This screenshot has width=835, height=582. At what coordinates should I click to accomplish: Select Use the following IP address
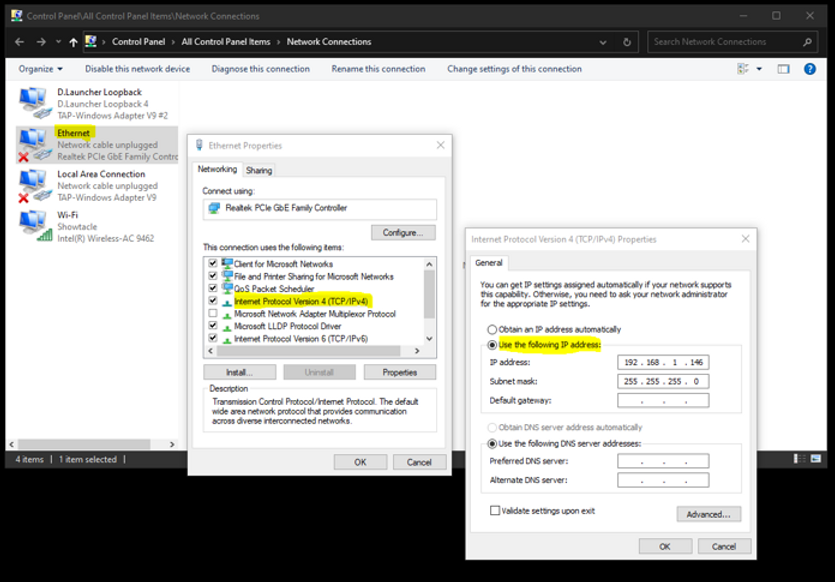pyautogui.click(x=492, y=345)
